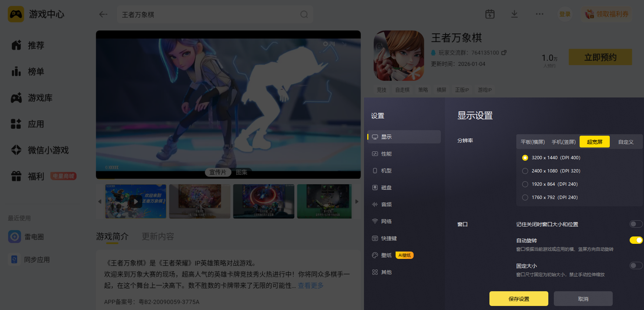
Task: Open the calendar reservation icon
Action: [x=490, y=14]
